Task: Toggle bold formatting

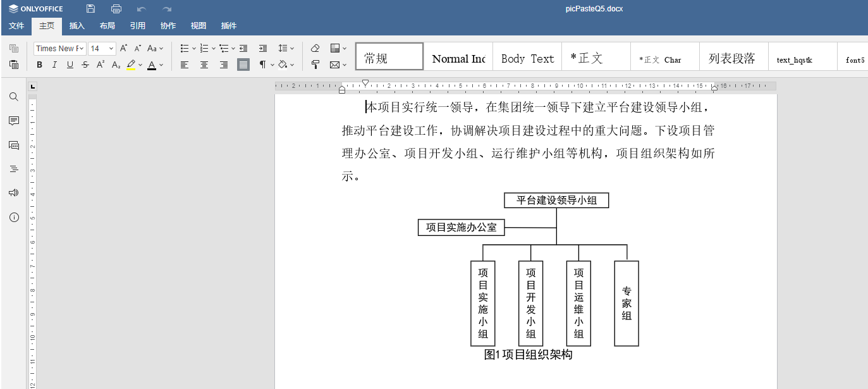Action: tap(39, 65)
